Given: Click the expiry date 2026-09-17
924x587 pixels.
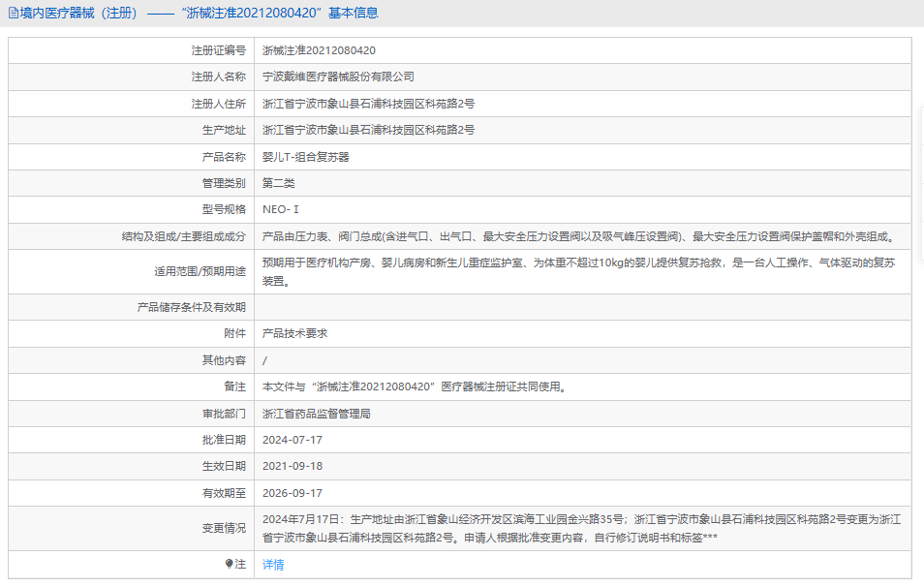Looking at the screenshot, I should pos(293,493).
